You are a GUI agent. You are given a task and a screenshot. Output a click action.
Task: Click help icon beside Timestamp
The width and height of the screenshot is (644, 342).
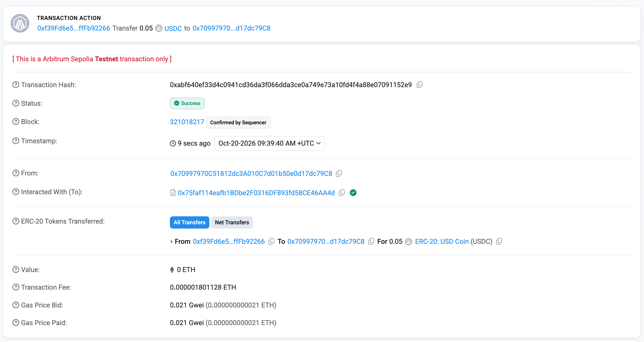[x=16, y=141]
